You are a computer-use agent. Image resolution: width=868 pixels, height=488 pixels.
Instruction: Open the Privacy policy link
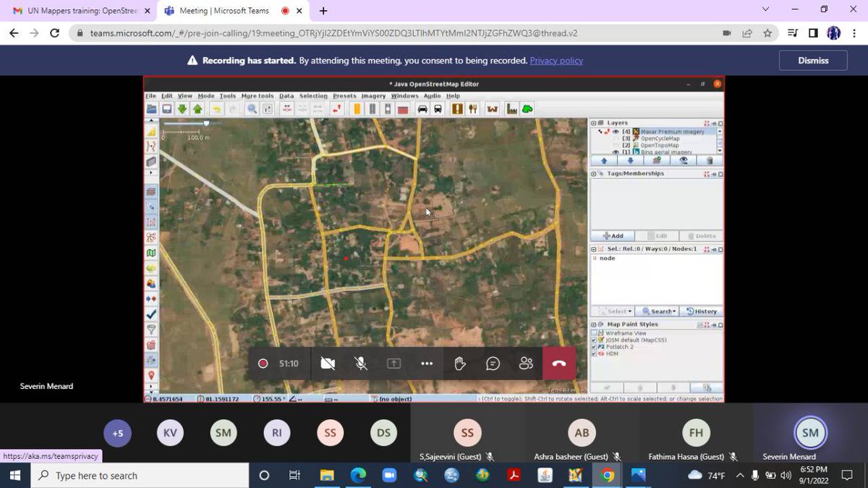click(556, 61)
